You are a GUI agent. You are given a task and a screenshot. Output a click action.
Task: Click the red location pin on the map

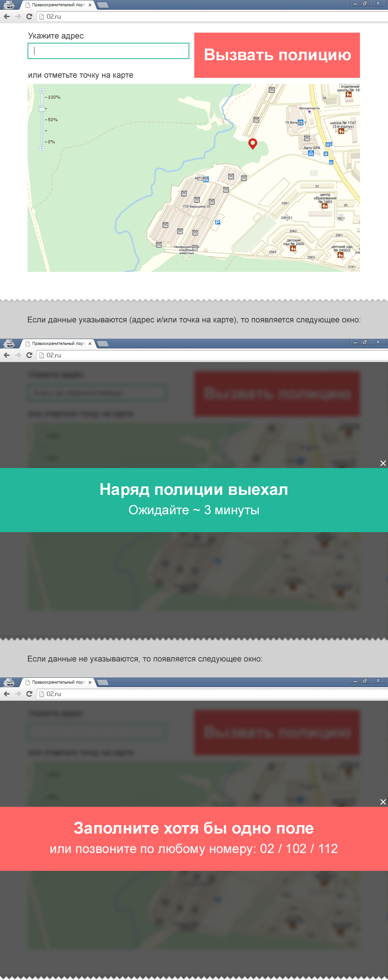pos(253,143)
